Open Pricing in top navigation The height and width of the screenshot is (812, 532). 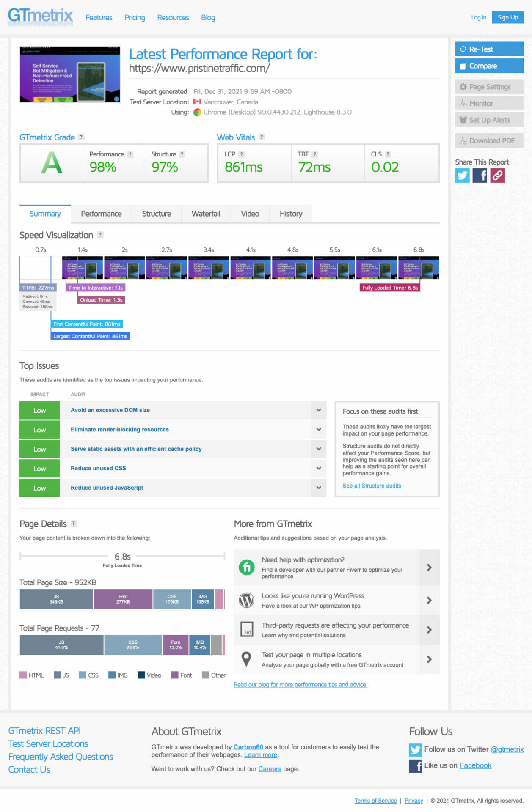point(135,17)
